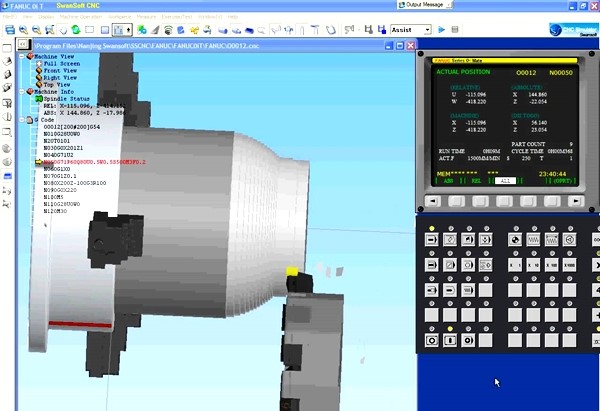Select the REL softkey on CNC display
600x411 pixels.
pyautogui.click(x=476, y=181)
